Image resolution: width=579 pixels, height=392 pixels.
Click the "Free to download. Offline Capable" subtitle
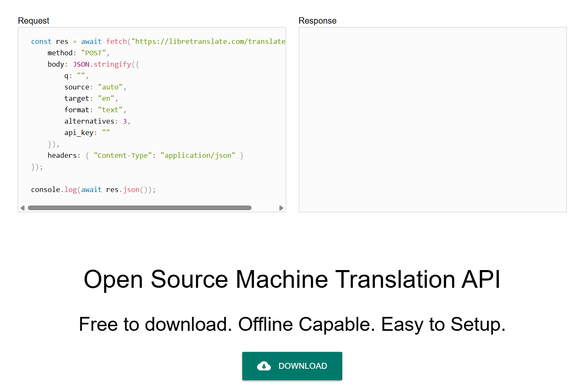tap(227, 324)
